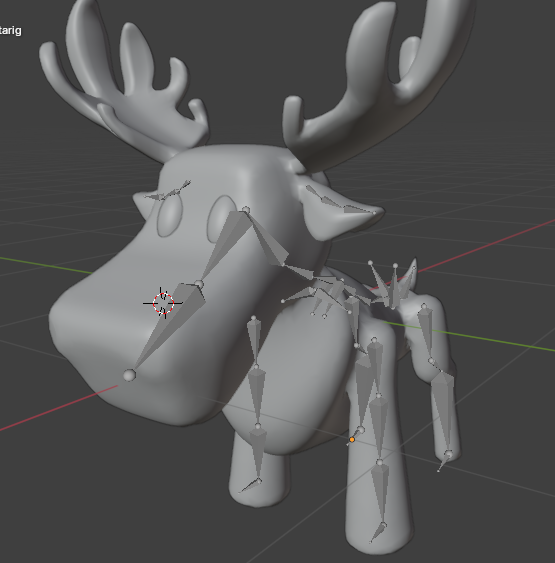Viewport: 555px width, 563px height.
Task: Click the head bone joint beside the eye
Action: [246, 209]
